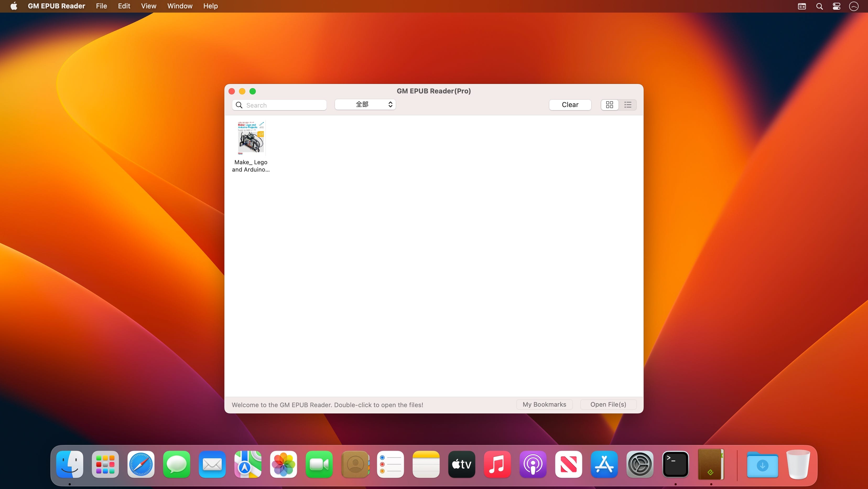
Task: Launch Safari from the Dock
Action: [x=141, y=465]
